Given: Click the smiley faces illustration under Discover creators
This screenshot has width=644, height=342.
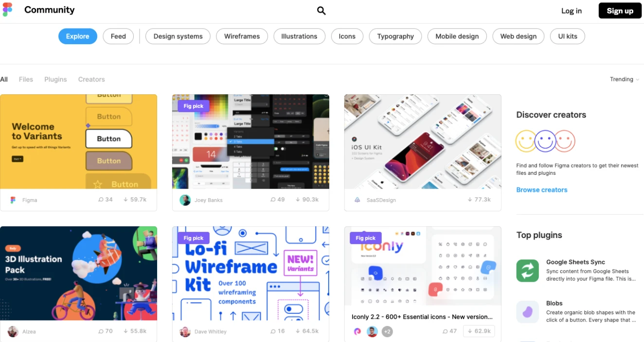Looking at the screenshot, I should point(545,141).
